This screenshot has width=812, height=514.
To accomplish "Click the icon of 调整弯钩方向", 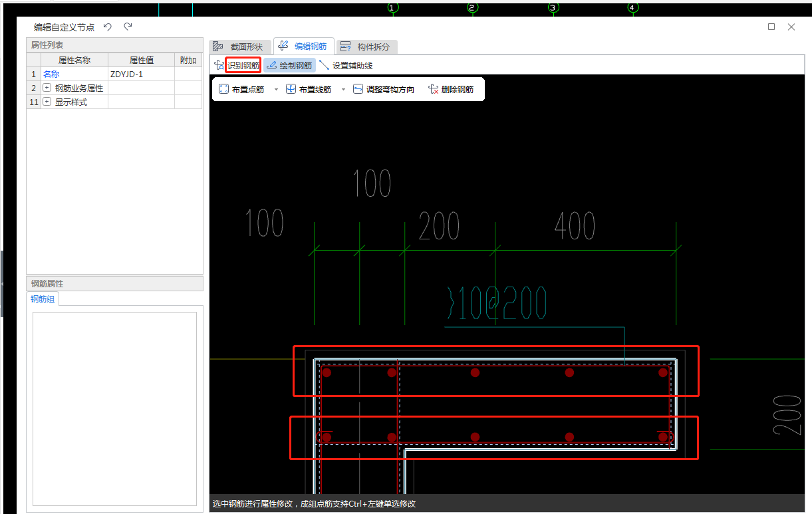I will tap(358, 89).
